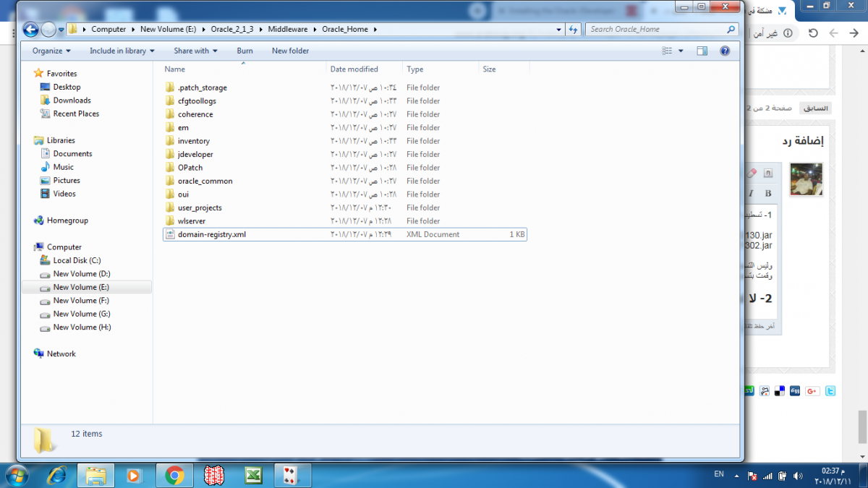Click the Back navigation arrow button
868x488 pixels.
pyautogui.click(x=30, y=30)
